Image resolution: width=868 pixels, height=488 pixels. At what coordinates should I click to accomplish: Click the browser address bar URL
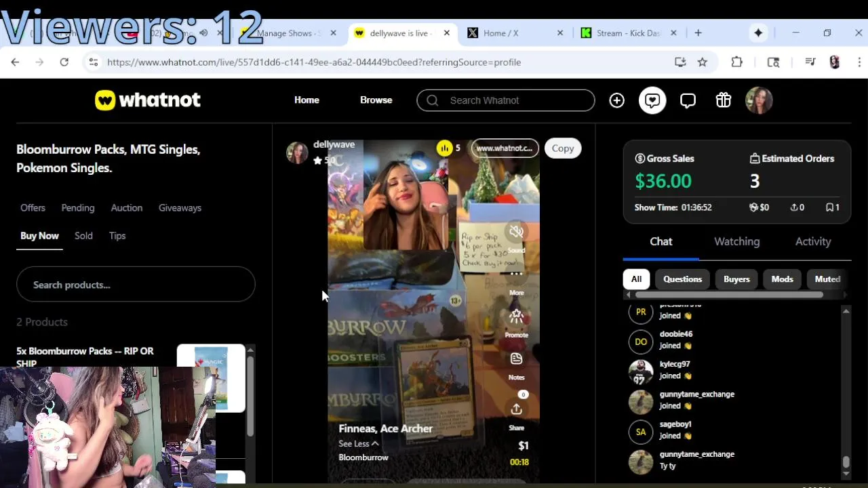[314, 62]
